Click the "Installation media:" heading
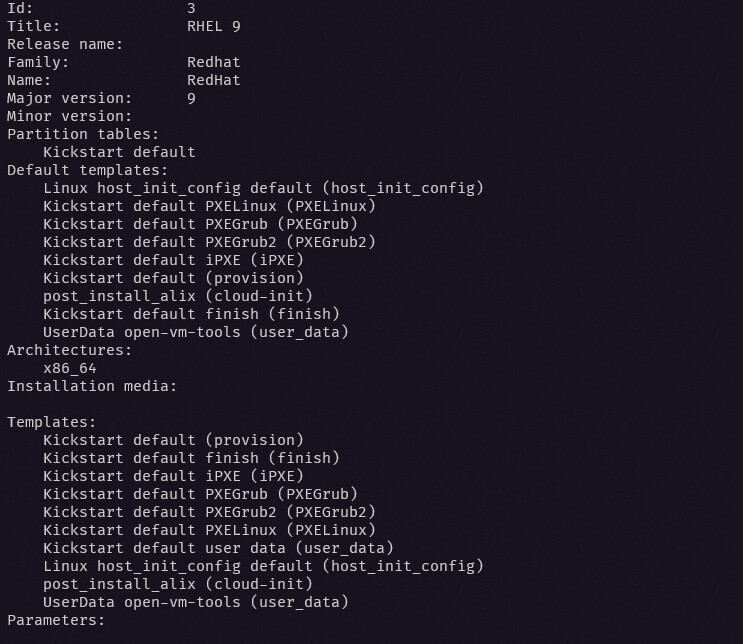 (92, 386)
